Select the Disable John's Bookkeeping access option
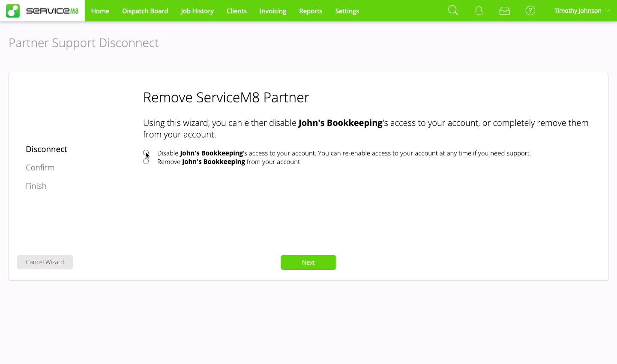This screenshot has width=617, height=364. pos(146,153)
